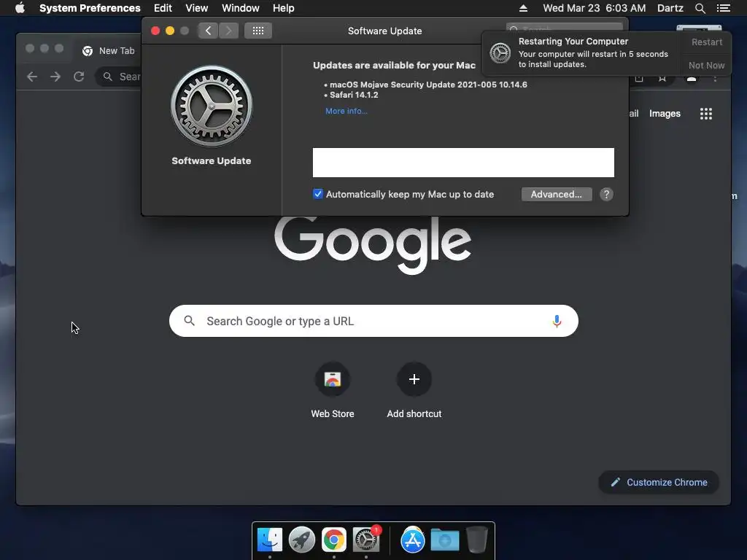Select the Safari 14.1.2 update entry
This screenshot has height=560, width=747.
click(x=354, y=95)
